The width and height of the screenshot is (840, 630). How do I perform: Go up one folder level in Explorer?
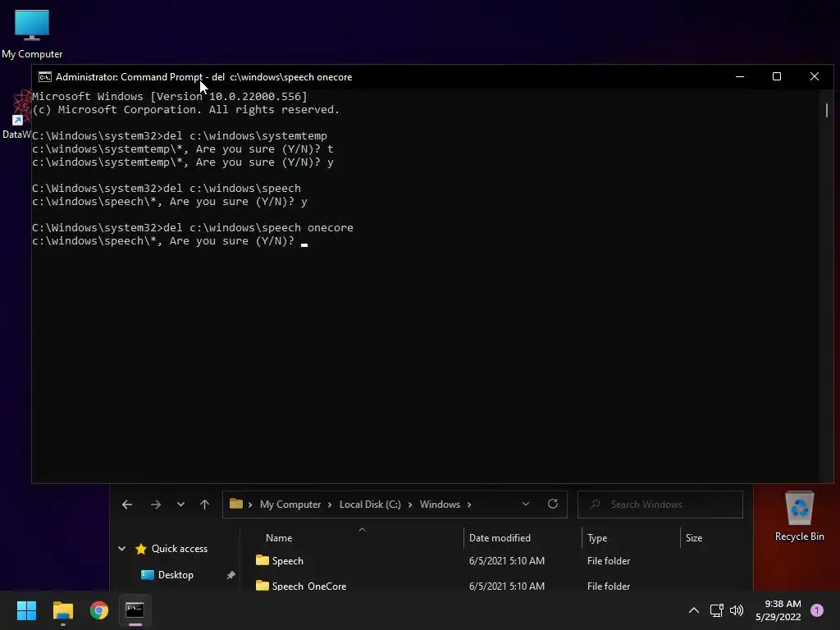[204, 504]
